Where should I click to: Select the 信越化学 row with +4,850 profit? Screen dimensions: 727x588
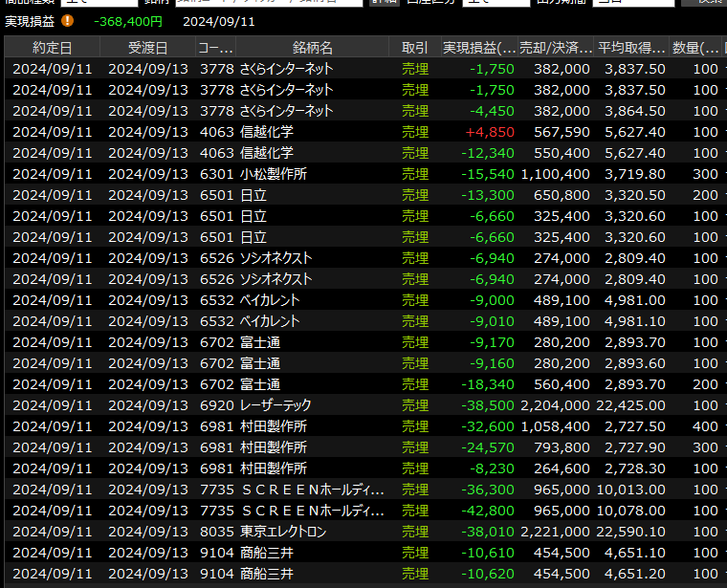(287, 132)
